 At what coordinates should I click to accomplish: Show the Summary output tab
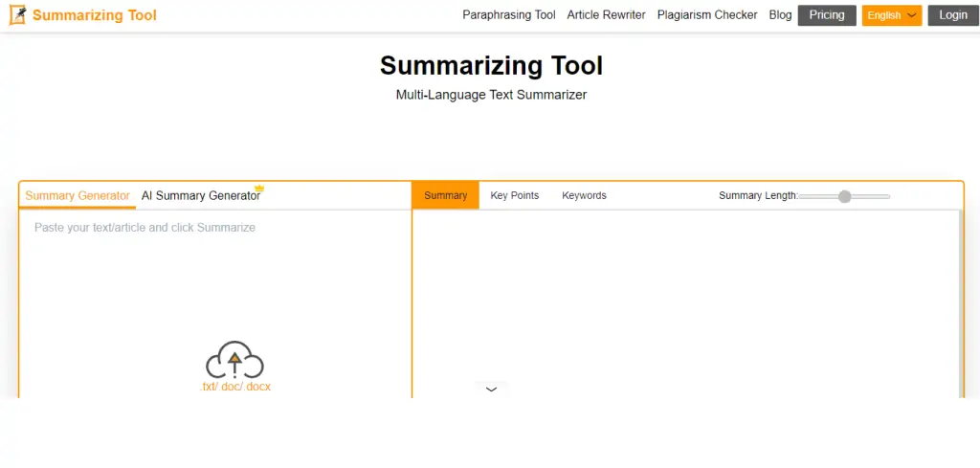(x=445, y=195)
